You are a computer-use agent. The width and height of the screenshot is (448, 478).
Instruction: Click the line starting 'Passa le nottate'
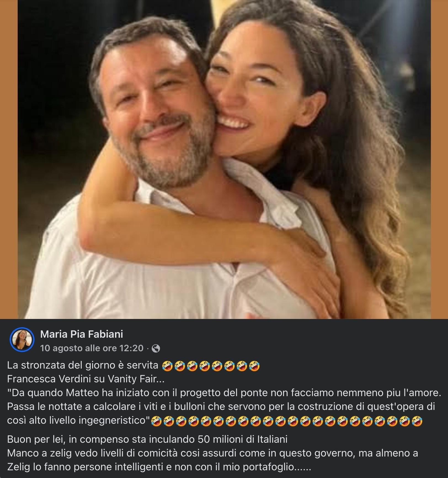(x=221, y=407)
